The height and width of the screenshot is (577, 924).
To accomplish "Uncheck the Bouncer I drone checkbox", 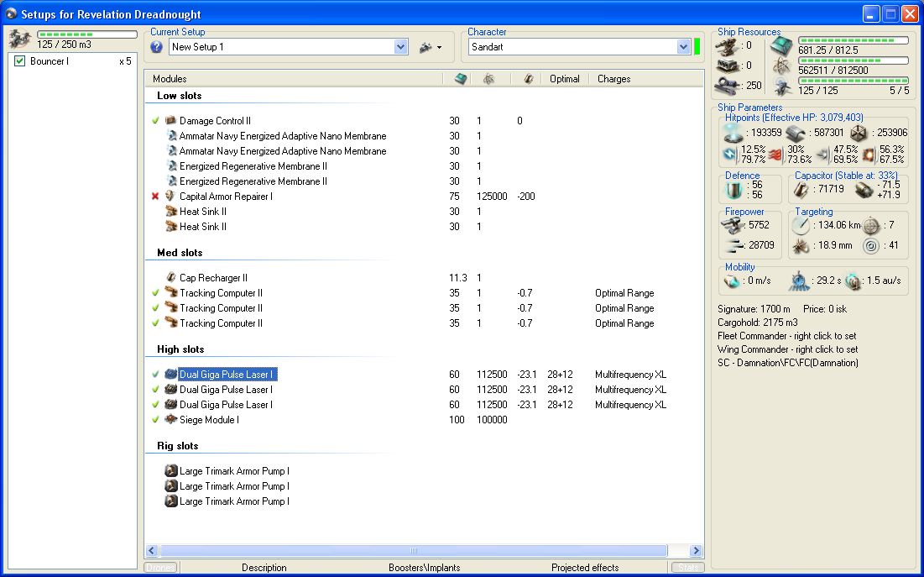I will 20,61.
